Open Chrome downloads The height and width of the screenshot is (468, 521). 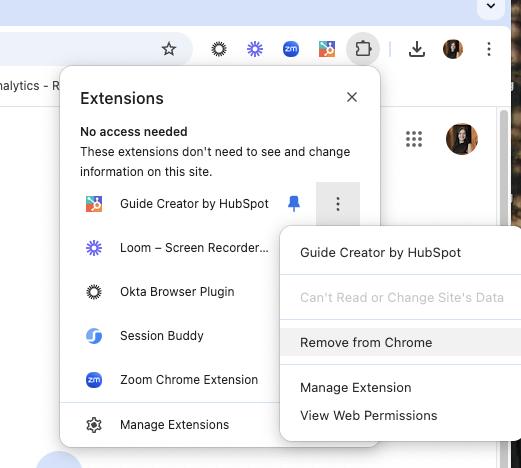(x=417, y=49)
